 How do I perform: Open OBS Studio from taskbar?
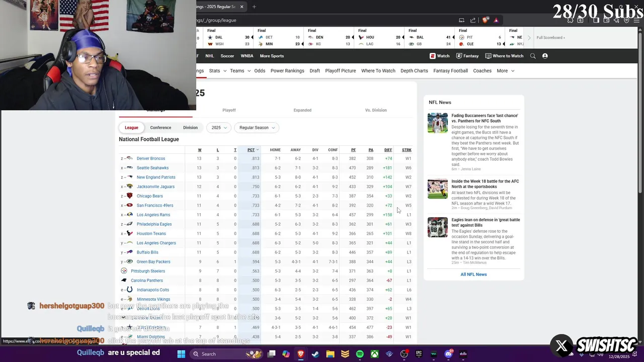[404, 354]
